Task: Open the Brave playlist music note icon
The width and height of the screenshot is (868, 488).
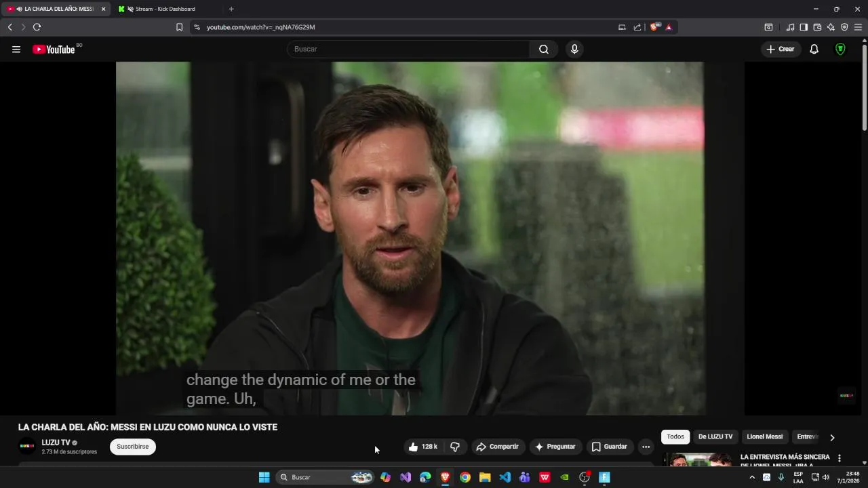Action: click(x=790, y=27)
